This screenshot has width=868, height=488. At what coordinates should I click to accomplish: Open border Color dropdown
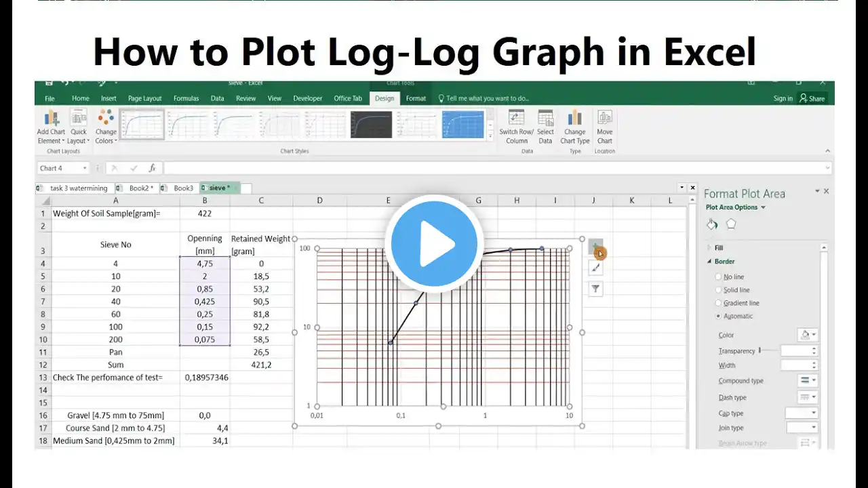tap(808, 335)
